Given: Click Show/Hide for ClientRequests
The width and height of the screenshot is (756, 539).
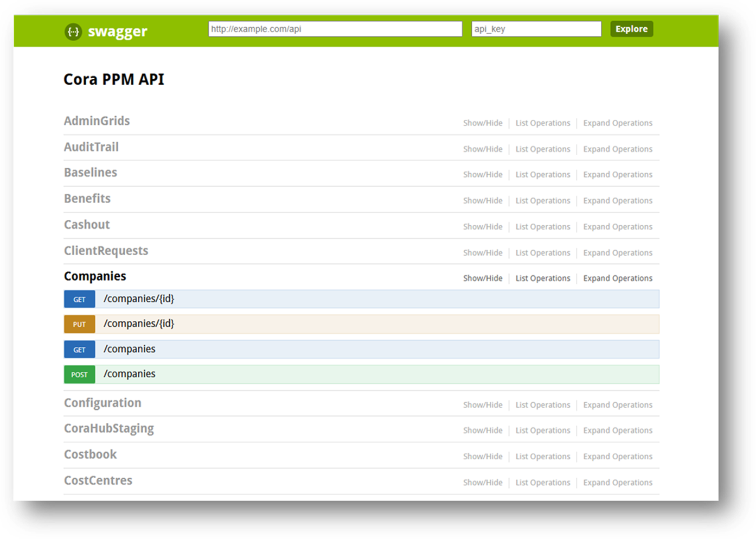Looking at the screenshot, I should pyautogui.click(x=483, y=253).
